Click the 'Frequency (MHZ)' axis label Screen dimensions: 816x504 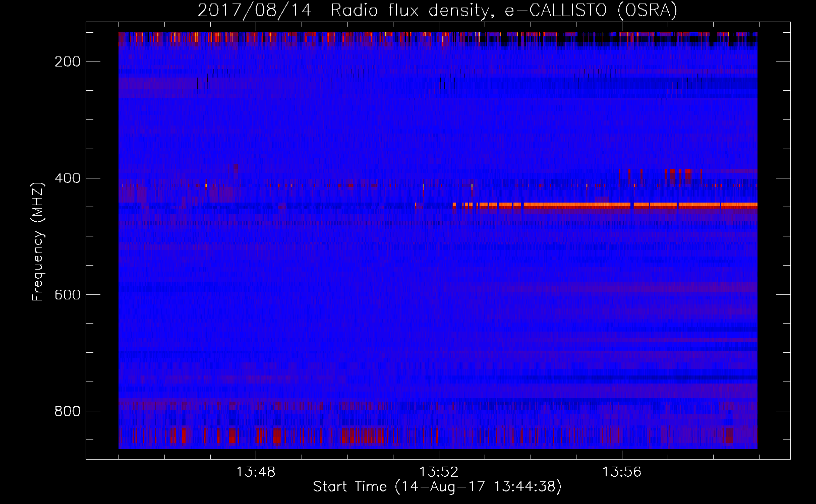38,241
